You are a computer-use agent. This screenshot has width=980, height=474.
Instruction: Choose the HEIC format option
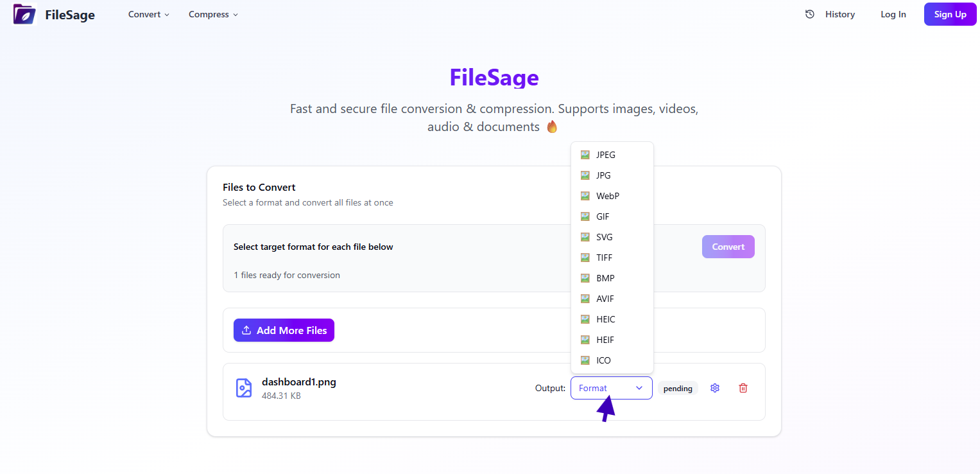point(605,319)
